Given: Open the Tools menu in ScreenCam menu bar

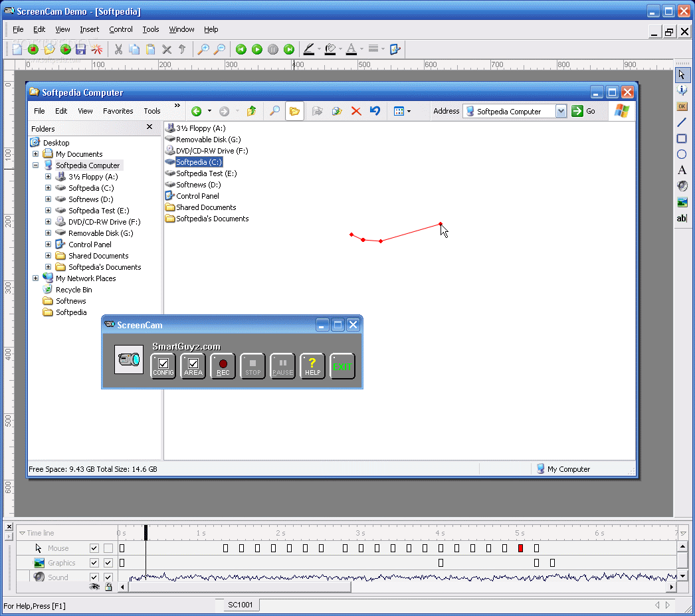Looking at the screenshot, I should (x=151, y=29).
